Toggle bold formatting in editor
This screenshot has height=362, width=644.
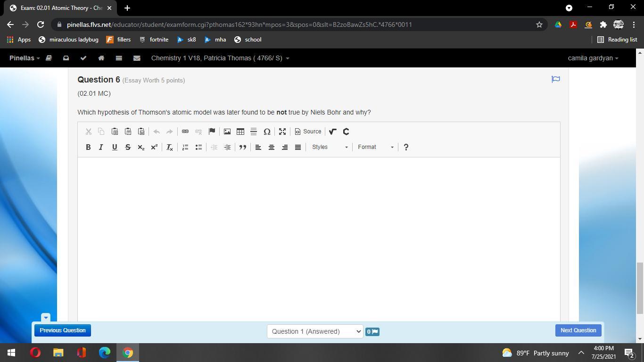click(88, 147)
